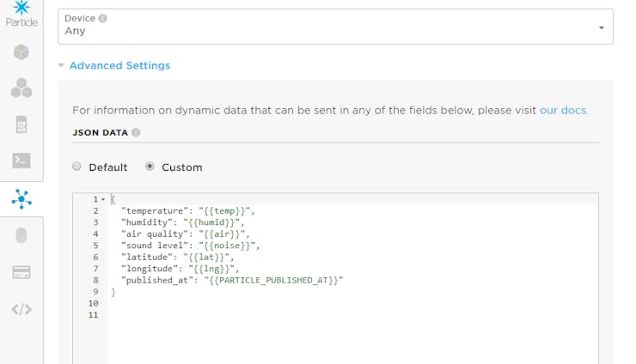Image resolution: width=636 pixels, height=364 pixels.
Task: Go to SIM cards sidebar icon
Action: click(21, 124)
